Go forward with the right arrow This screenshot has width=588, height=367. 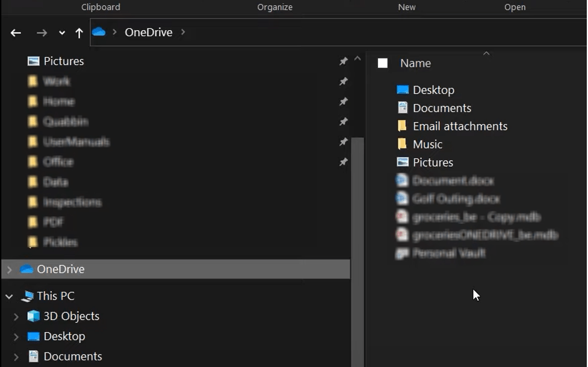[42, 33]
